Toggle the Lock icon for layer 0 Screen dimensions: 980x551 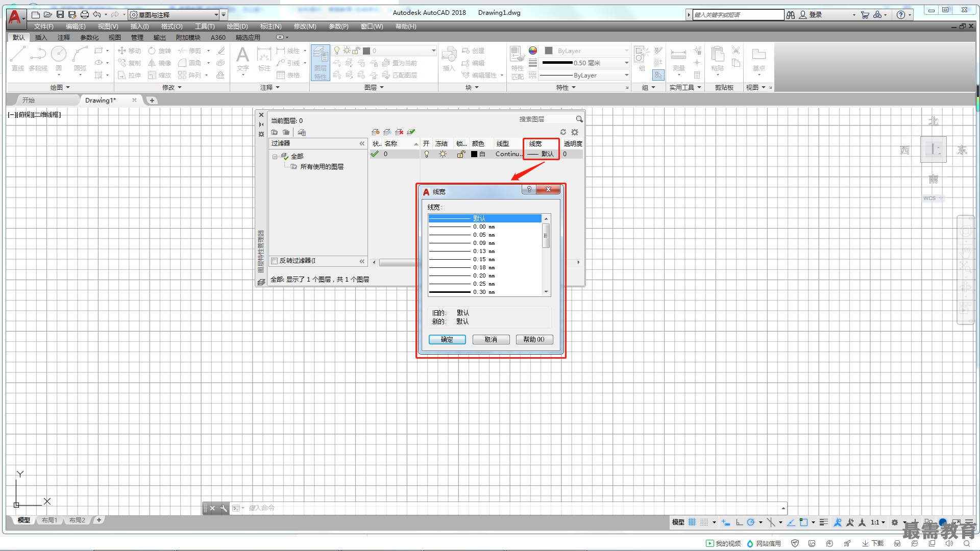coord(461,154)
